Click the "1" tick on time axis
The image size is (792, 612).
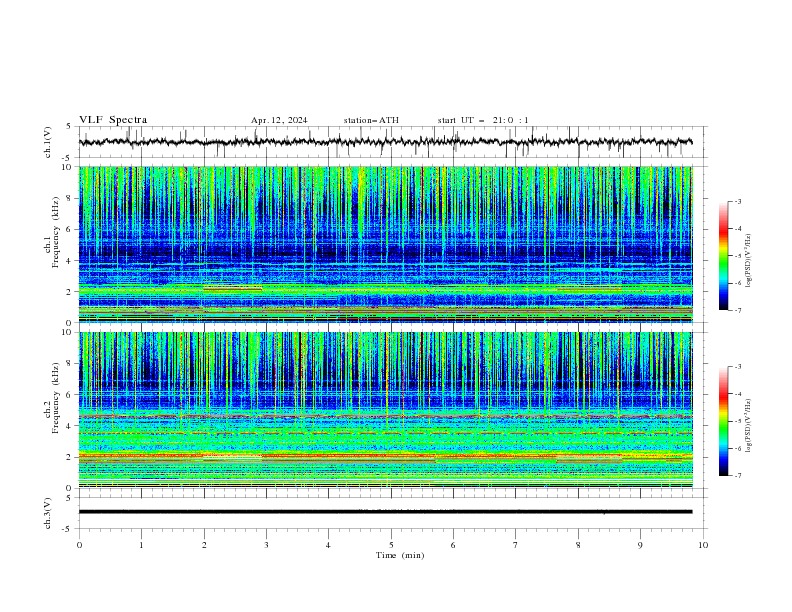[141, 545]
